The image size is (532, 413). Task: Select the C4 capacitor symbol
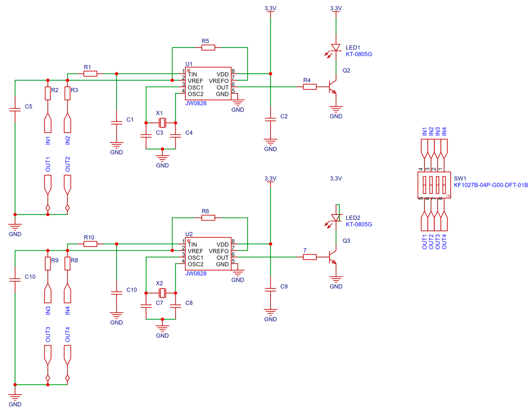point(175,136)
